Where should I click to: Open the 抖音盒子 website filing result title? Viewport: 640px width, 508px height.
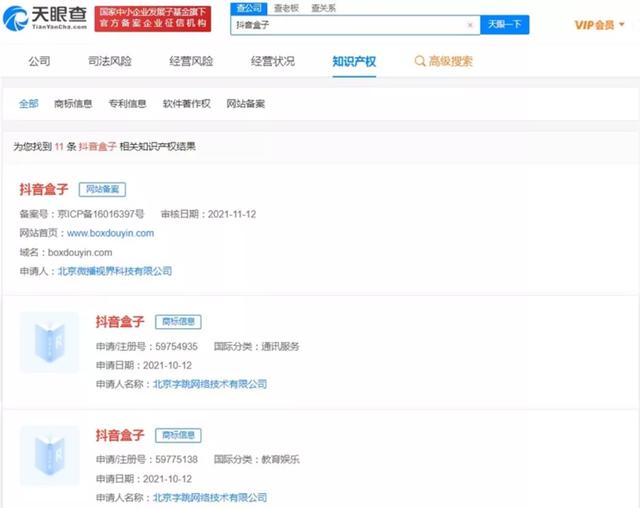[x=44, y=189]
